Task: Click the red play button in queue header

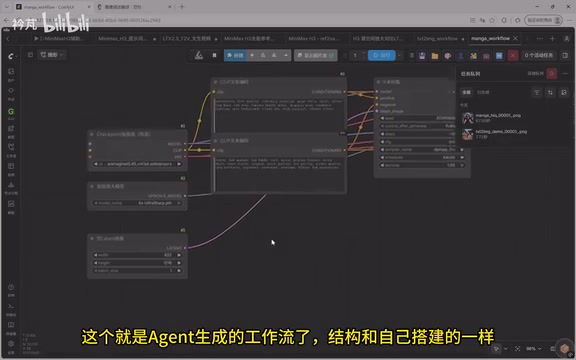Action: point(552,73)
